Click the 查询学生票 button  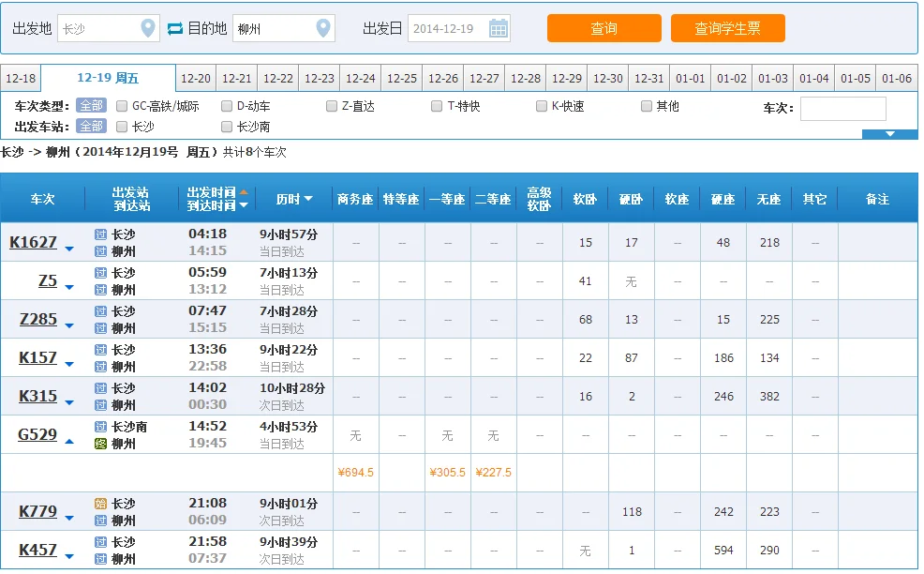click(727, 28)
